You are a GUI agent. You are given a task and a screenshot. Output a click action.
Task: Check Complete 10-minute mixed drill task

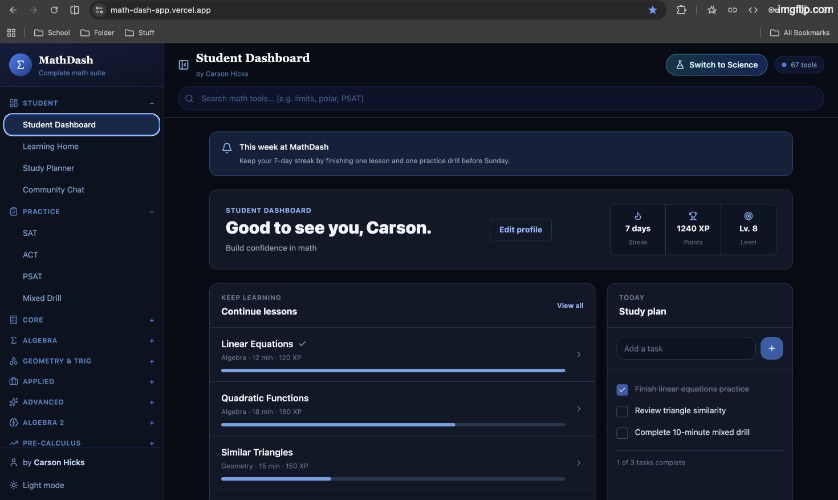point(622,433)
